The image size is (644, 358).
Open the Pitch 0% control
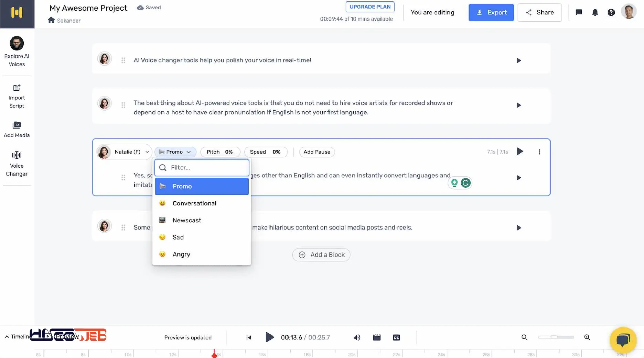coord(220,152)
